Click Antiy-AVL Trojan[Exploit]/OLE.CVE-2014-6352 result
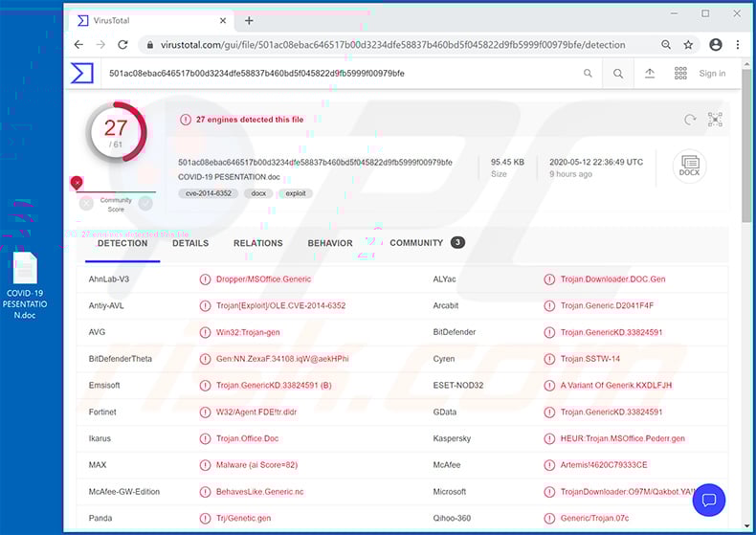 (280, 305)
